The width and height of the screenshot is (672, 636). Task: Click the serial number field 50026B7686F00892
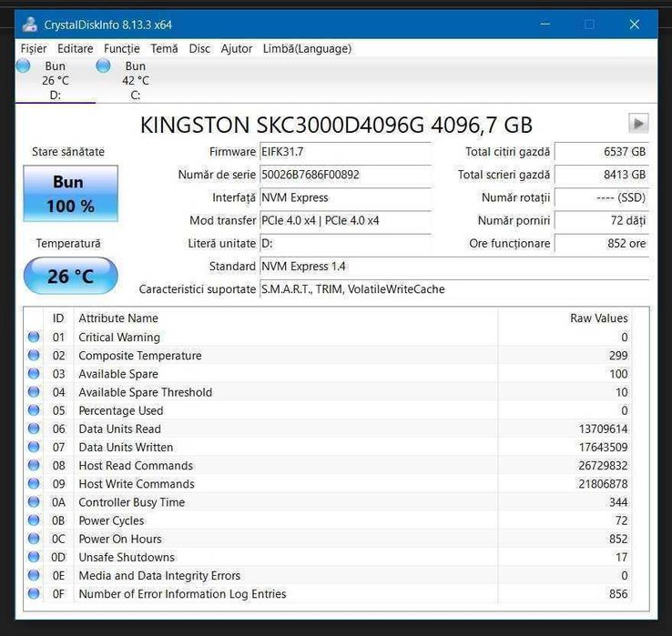click(345, 175)
